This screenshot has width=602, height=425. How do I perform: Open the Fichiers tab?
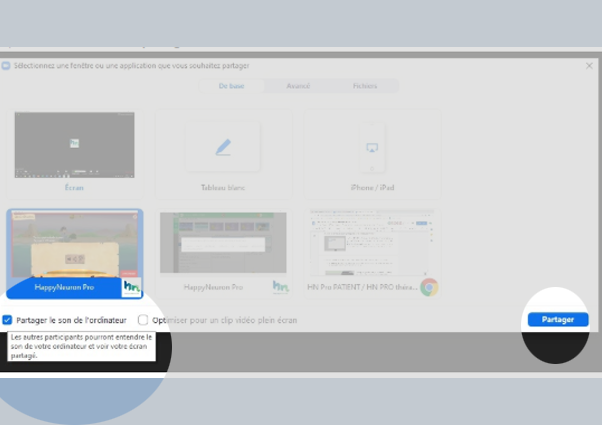pyautogui.click(x=365, y=86)
